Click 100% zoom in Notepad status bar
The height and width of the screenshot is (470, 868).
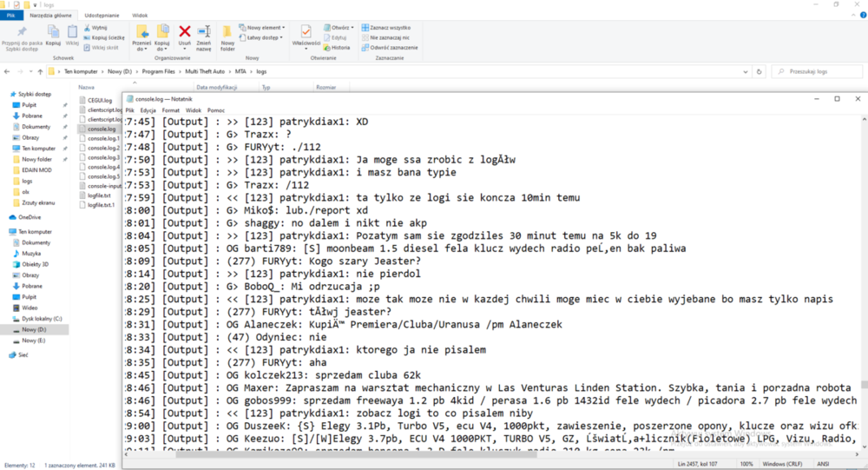(746, 464)
